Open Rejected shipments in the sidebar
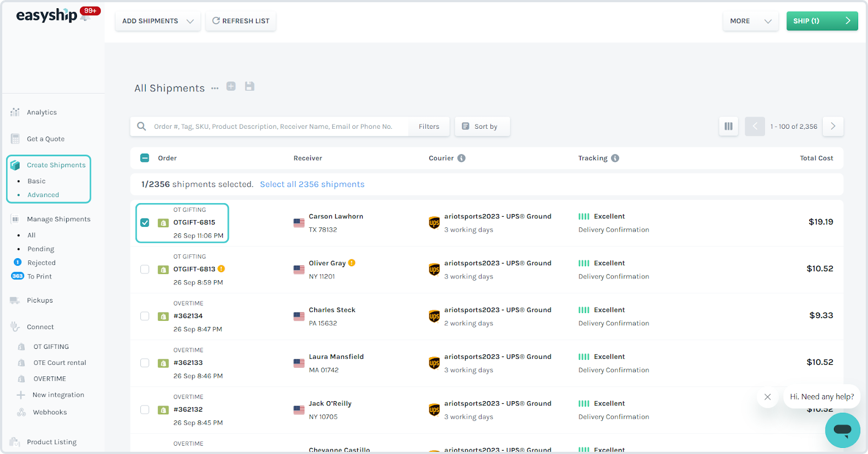Screen dimensions: 868x454 (41, 263)
